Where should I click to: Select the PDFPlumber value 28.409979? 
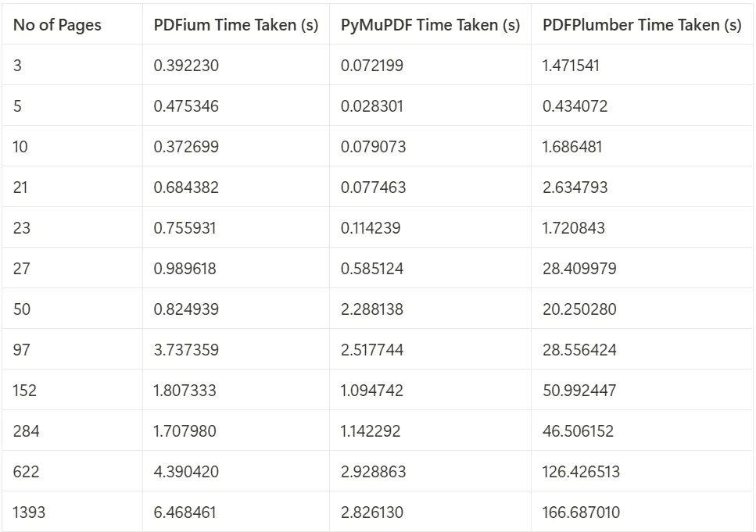tap(579, 269)
